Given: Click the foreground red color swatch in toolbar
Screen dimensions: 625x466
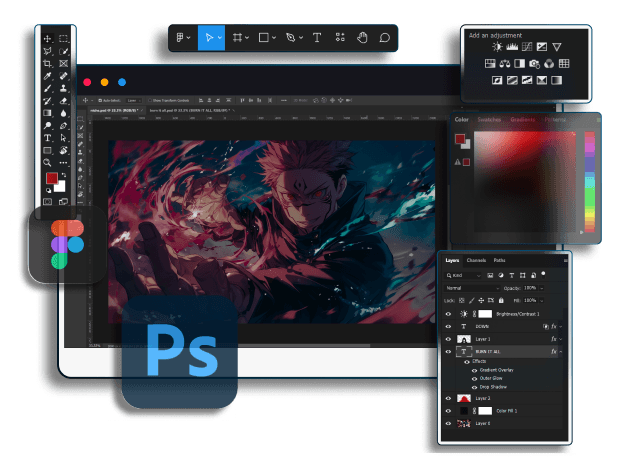Looking at the screenshot, I should click(x=51, y=179).
